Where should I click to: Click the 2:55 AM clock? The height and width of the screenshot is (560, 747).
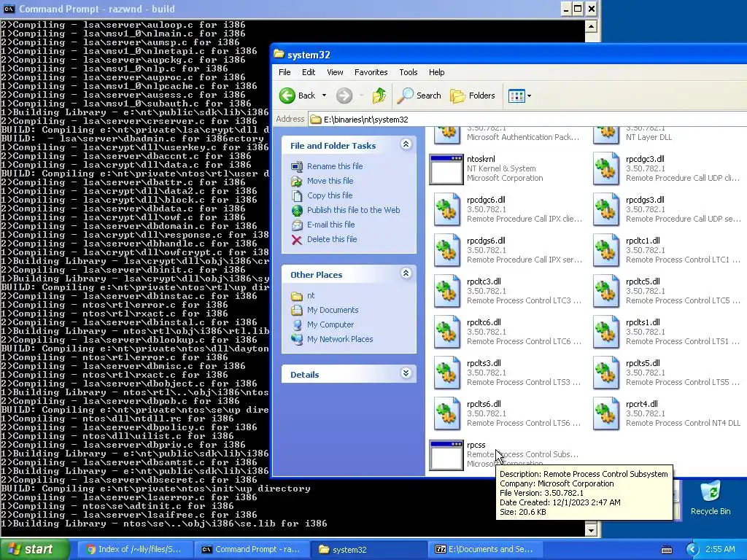coord(720,550)
